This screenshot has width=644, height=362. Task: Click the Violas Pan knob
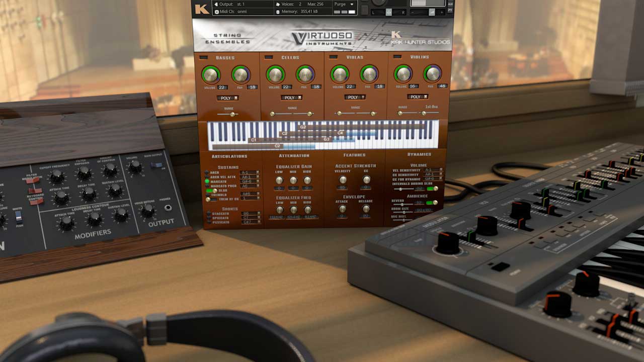point(369,75)
